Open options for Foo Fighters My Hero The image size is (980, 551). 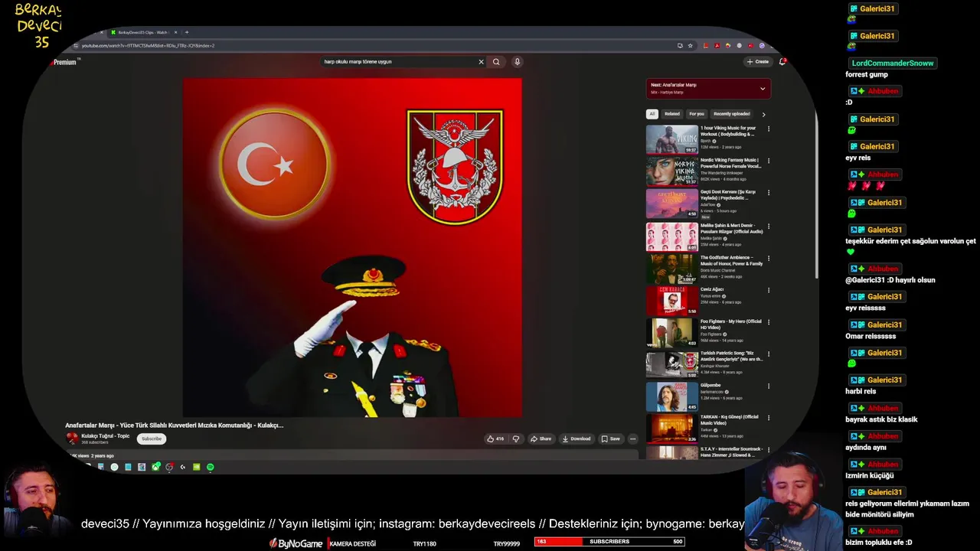(769, 322)
